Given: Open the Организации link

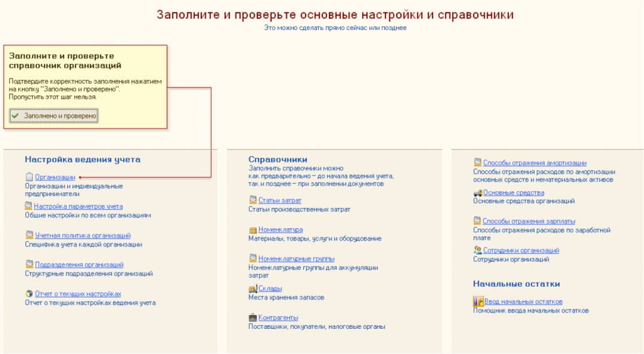Looking at the screenshot, I should point(55,177).
